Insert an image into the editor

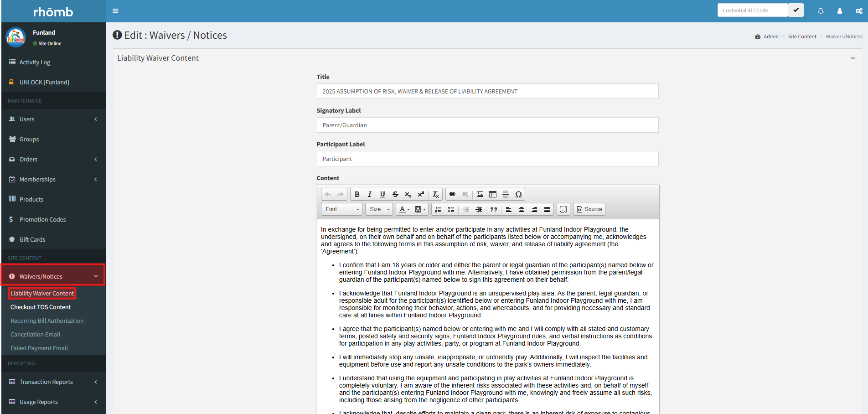[480, 194]
